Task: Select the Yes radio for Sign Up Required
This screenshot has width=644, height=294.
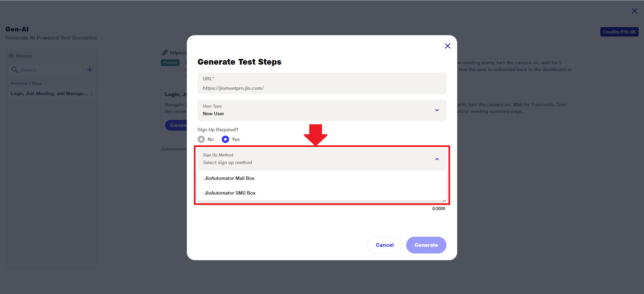Action: click(225, 139)
